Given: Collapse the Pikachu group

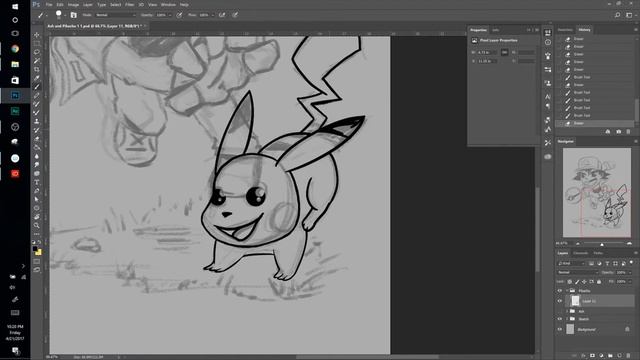Looking at the screenshot, I should pos(567,291).
